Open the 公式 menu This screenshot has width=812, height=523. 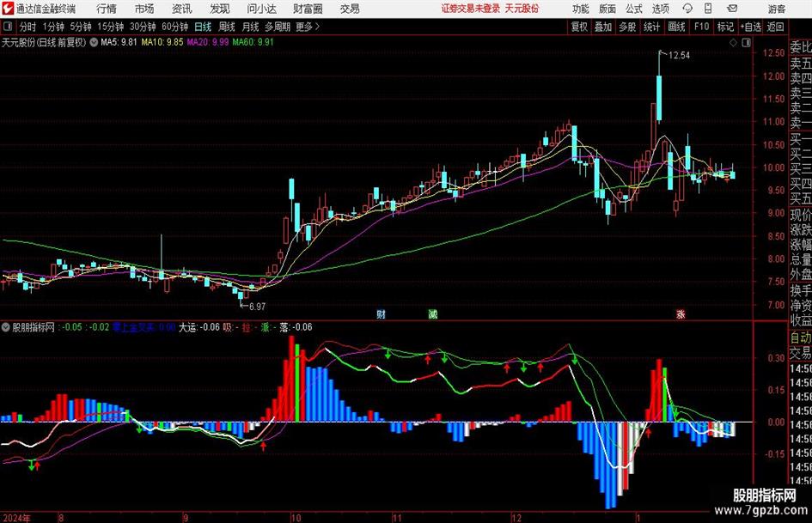tap(634, 9)
